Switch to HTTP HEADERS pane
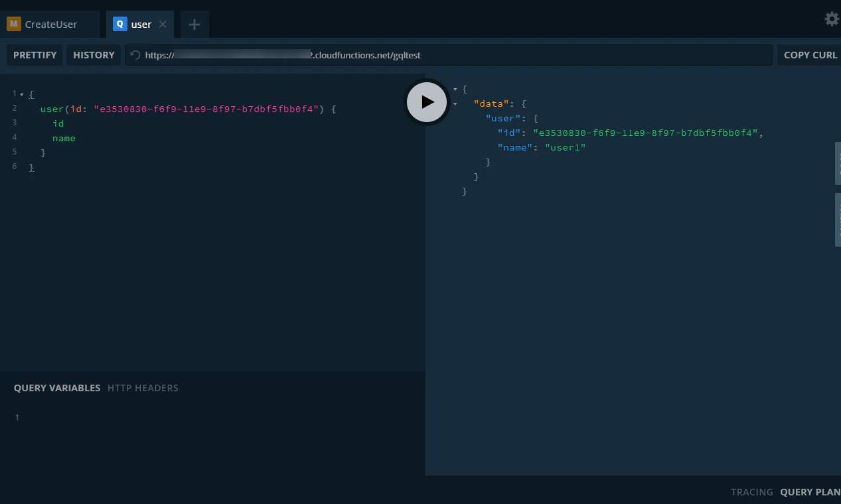This screenshot has height=504, width=841. pos(143,388)
